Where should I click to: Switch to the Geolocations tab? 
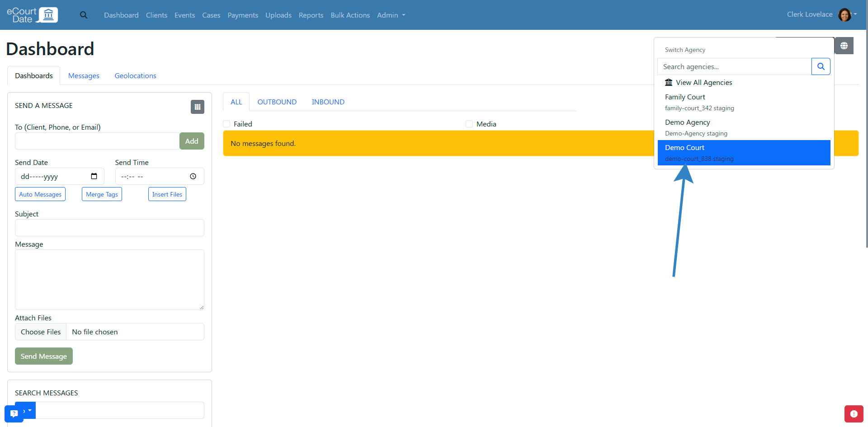click(x=135, y=75)
